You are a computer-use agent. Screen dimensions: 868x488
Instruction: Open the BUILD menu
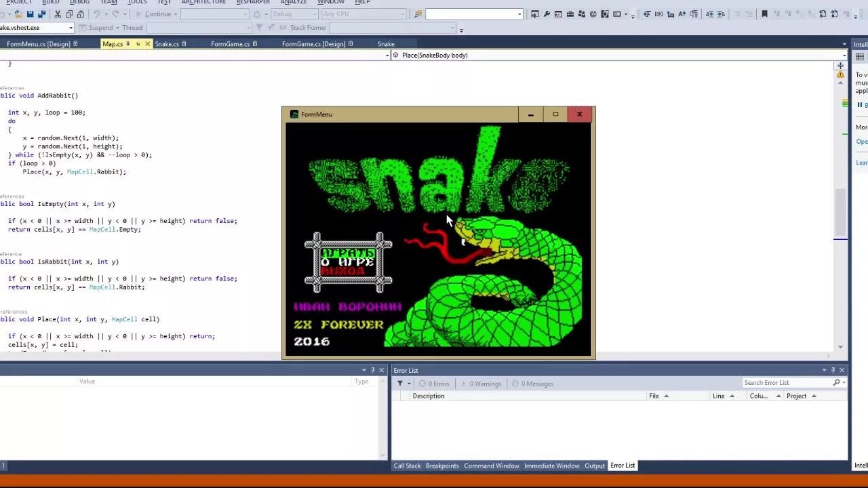51,2
